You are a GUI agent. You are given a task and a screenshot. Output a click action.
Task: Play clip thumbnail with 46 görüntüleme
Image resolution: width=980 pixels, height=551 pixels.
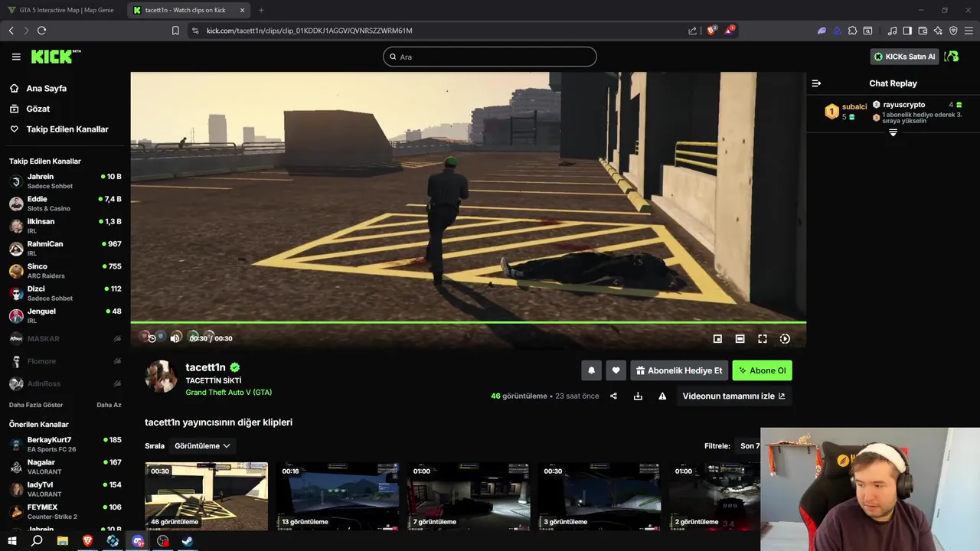point(207,496)
